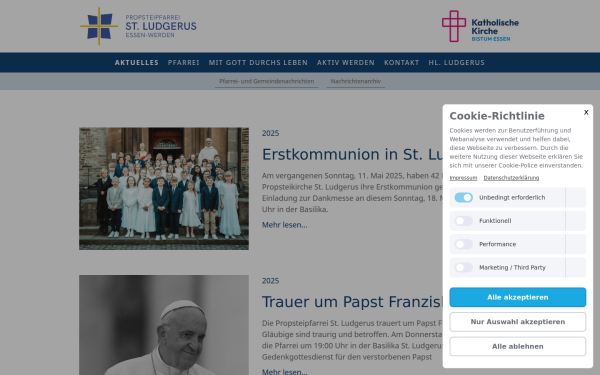
Task: Click the Erstkommunion article summary starting 'Am vergangenen Sonntag'
Action: (x=352, y=192)
